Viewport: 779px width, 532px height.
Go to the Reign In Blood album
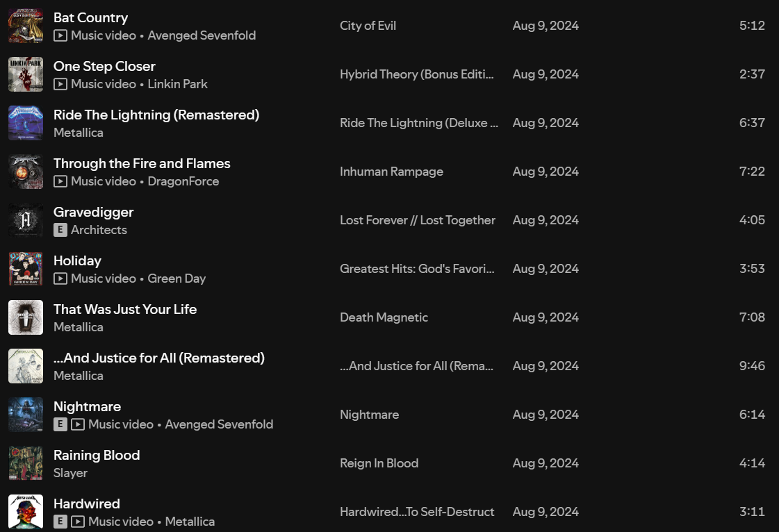(x=379, y=463)
